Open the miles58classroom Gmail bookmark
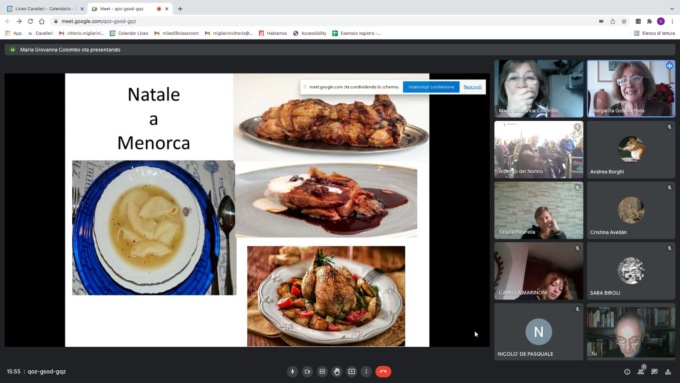This screenshot has height=383, width=680. pos(177,33)
